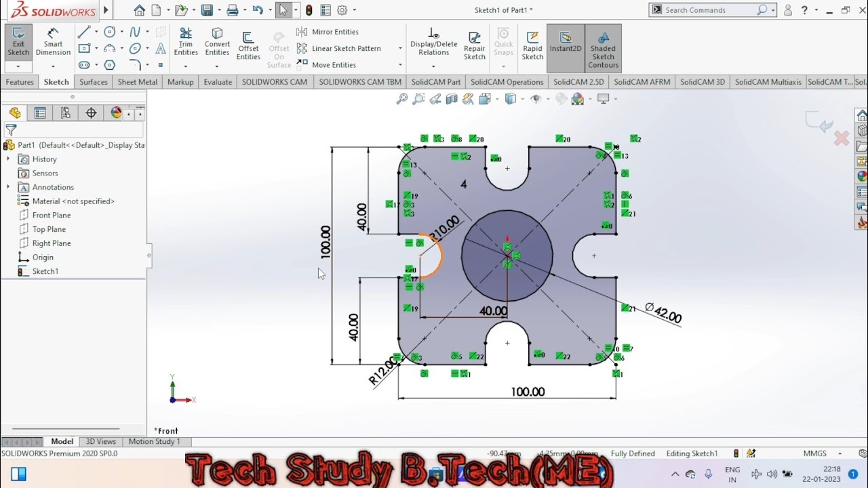Open the PropertyManager tab
Viewport: 868px width, 488px height.
click(40, 113)
